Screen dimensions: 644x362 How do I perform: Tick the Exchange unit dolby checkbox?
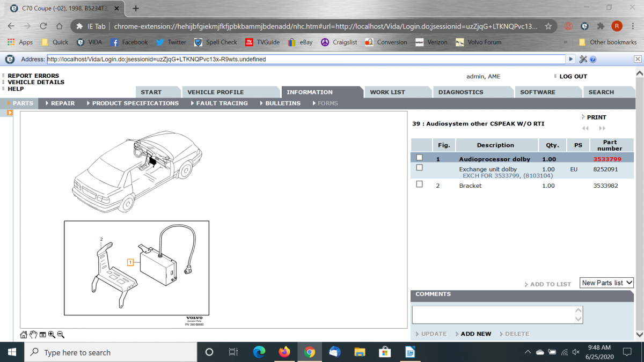point(420,168)
